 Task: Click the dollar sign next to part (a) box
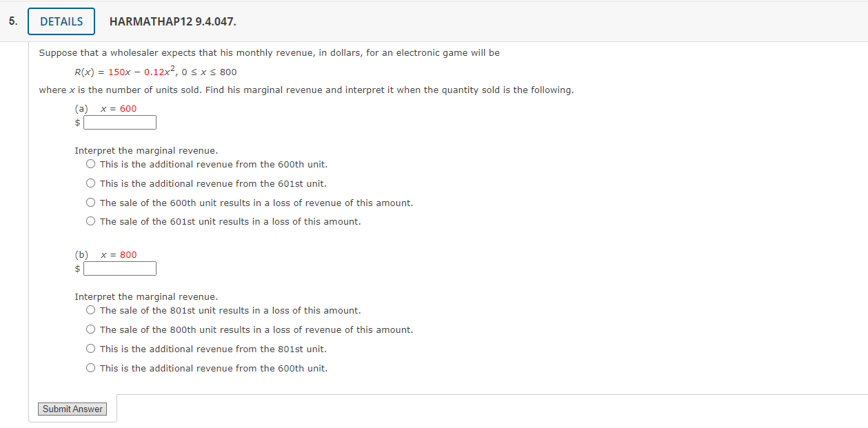77,122
